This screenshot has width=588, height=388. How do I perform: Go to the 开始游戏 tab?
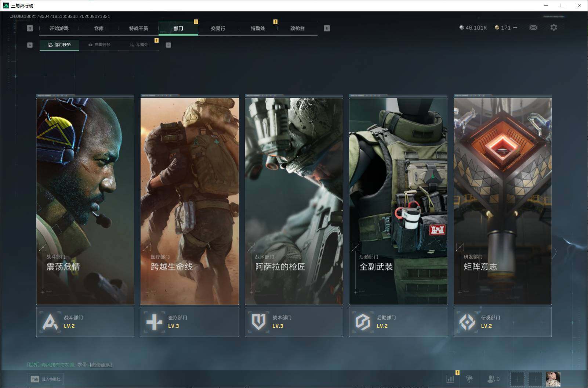[x=59, y=28]
